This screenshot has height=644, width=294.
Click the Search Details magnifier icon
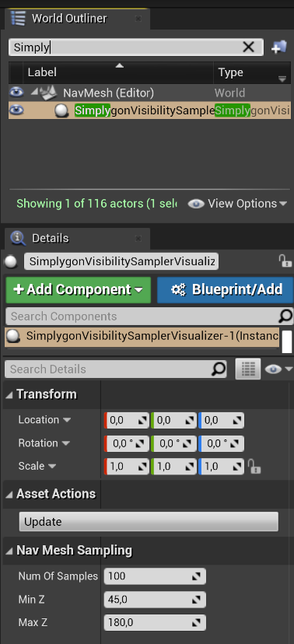(x=219, y=369)
